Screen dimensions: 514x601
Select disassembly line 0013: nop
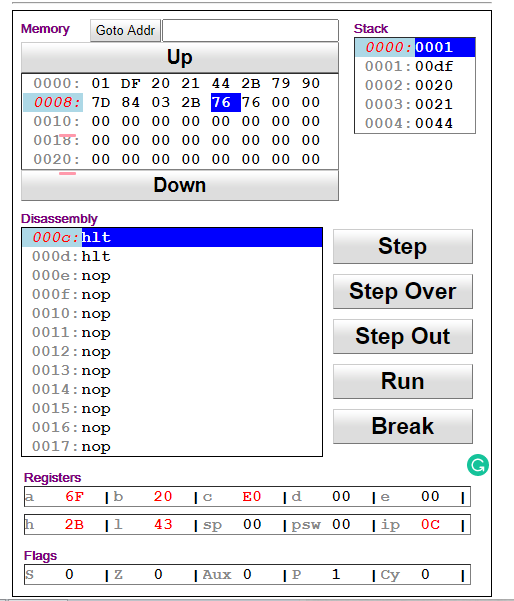(172, 371)
